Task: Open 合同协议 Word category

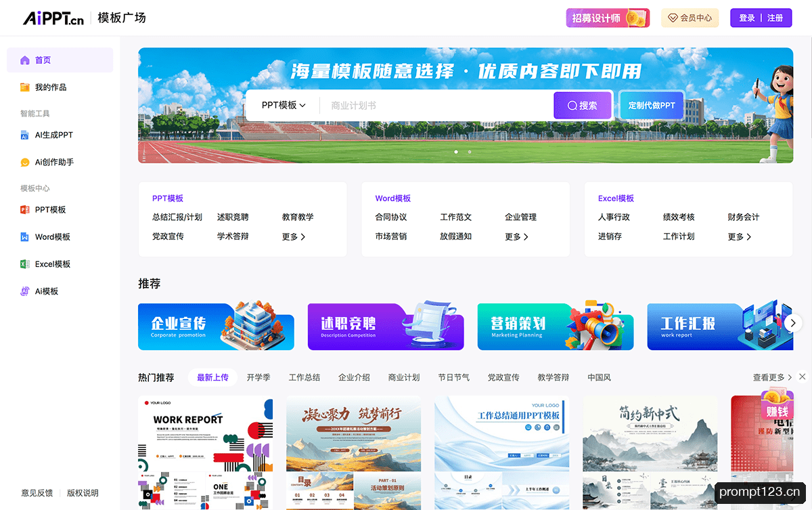Action: tap(391, 217)
